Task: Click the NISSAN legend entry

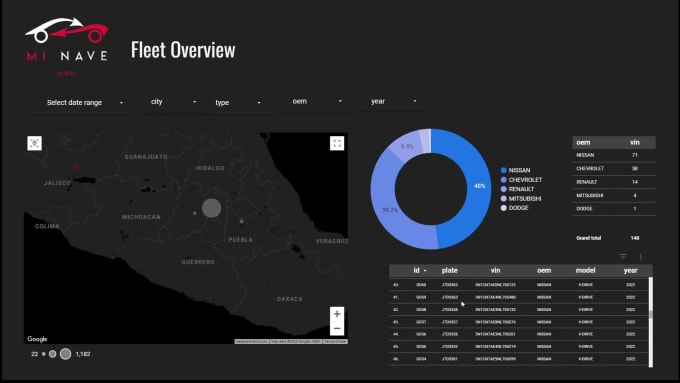Action: click(x=515, y=170)
